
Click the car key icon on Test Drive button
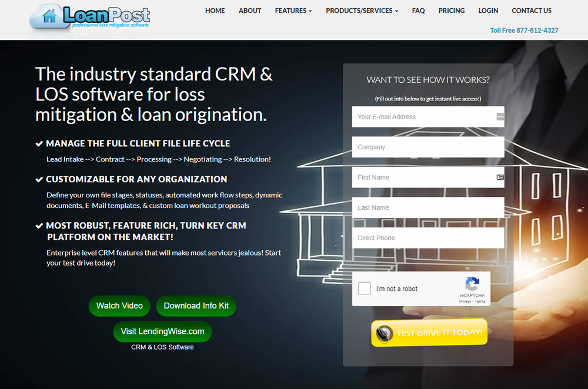click(384, 333)
